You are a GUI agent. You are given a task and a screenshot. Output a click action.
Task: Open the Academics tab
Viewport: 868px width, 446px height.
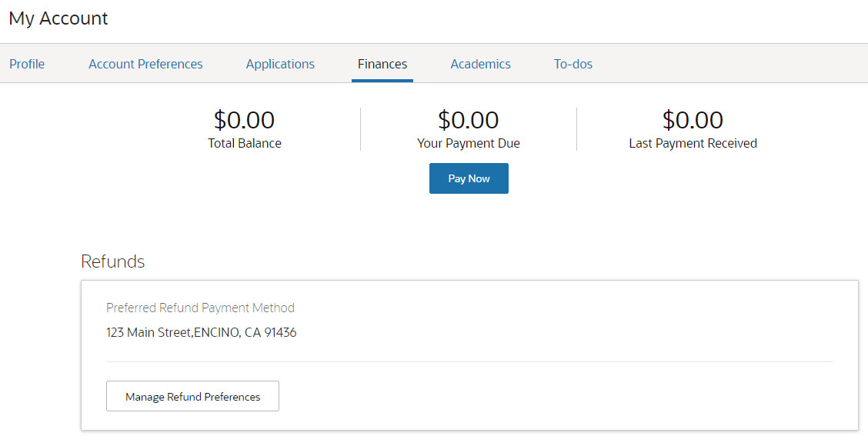480,64
